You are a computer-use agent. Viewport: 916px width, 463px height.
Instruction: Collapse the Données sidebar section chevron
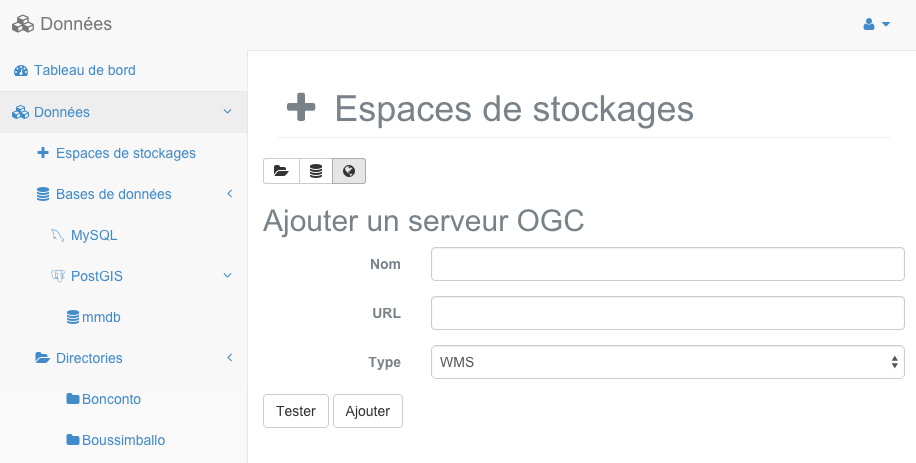(x=228, y=112)
